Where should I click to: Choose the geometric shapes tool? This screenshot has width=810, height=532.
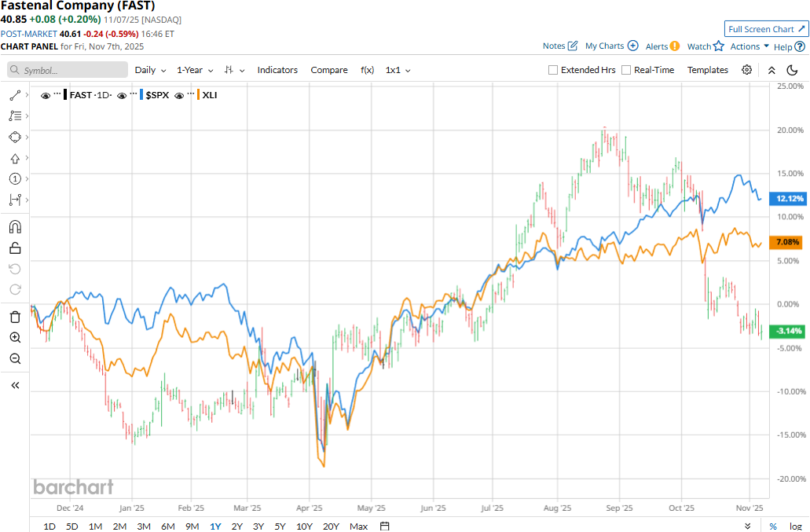15,137
